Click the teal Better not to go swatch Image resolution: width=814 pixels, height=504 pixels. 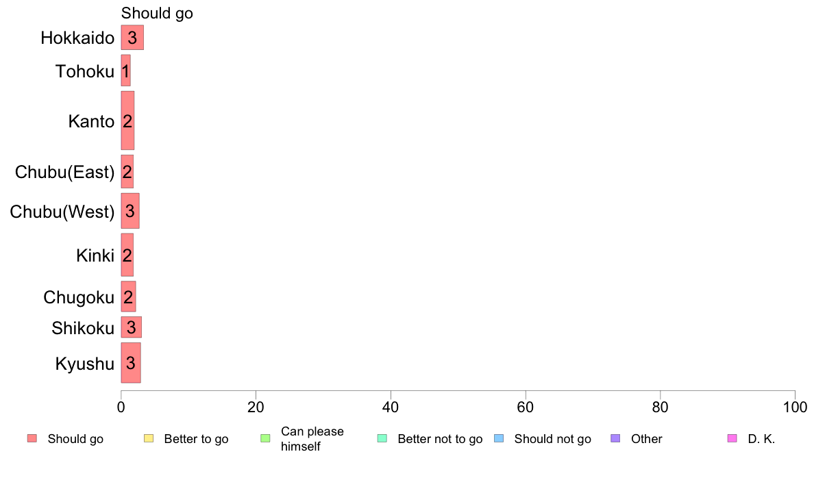[382, 438]
